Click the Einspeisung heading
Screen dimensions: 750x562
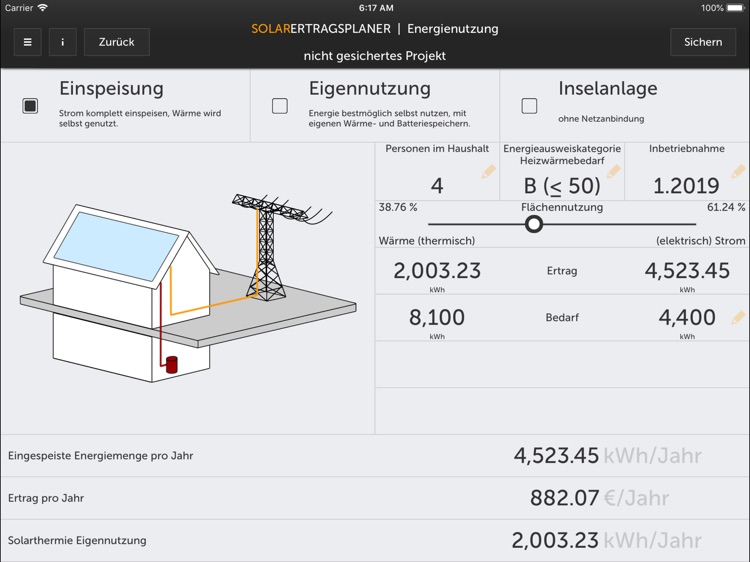pos(111,88)
